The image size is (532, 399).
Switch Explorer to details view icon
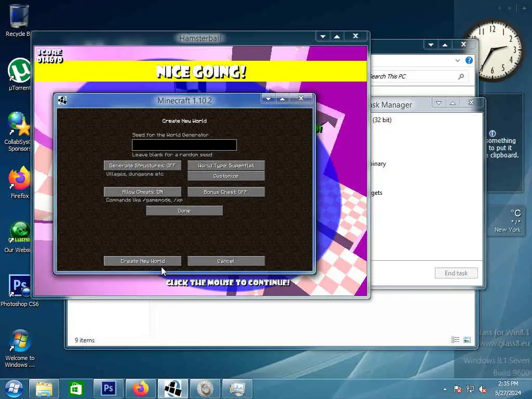click(455, 340)
